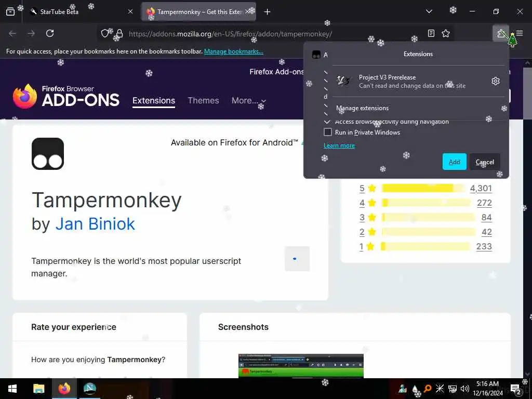Reload the current page
532x399 pixels.
click(50, 33)
